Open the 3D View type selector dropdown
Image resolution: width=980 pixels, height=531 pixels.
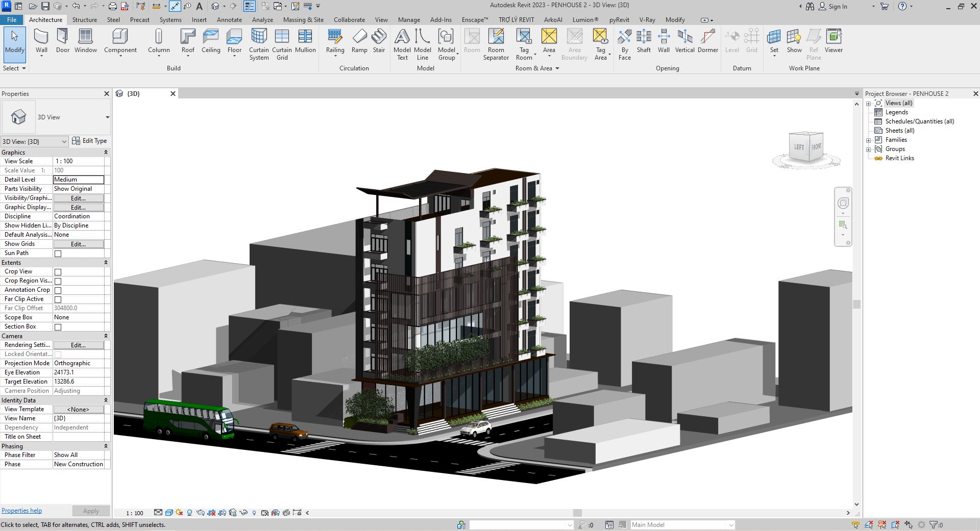point(107,117)
